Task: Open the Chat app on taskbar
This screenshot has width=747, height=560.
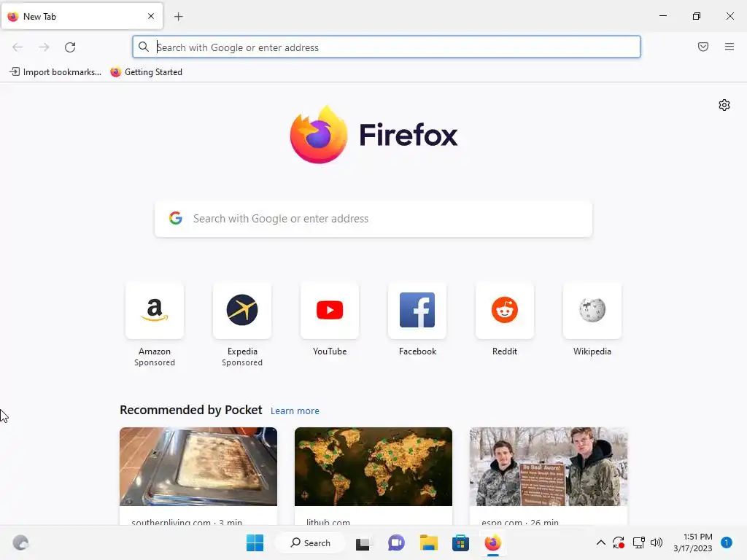Action: point(396,542)
